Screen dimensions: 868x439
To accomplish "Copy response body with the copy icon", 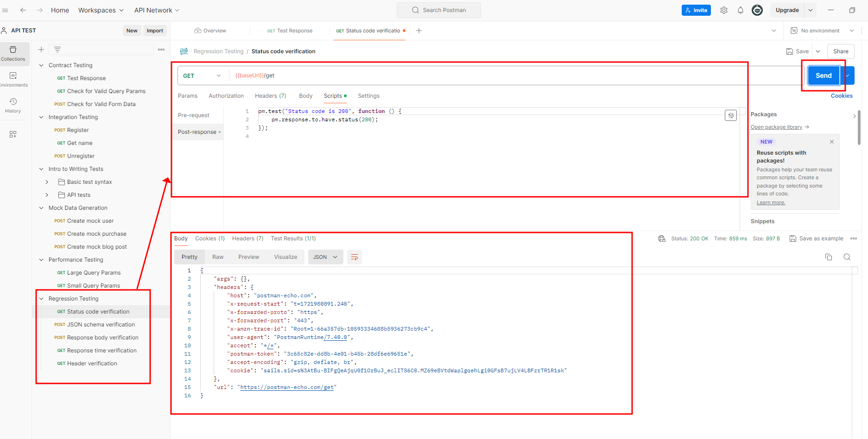I will [829, 257].
